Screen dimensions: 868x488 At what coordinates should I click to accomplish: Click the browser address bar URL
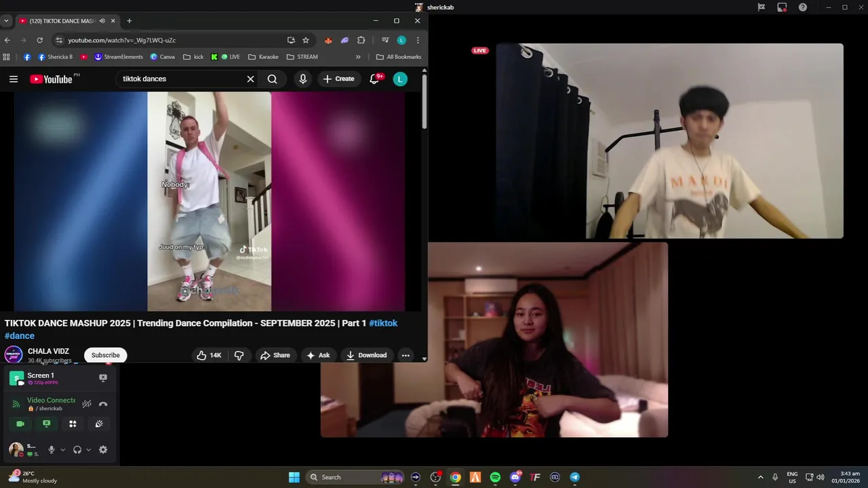[x=122, y=40]
